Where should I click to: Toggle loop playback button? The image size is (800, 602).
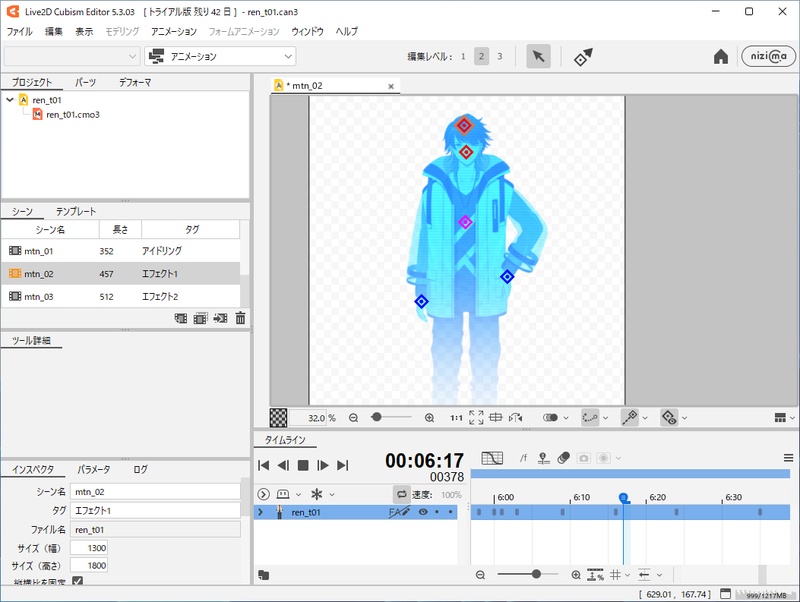coord(402,494)
